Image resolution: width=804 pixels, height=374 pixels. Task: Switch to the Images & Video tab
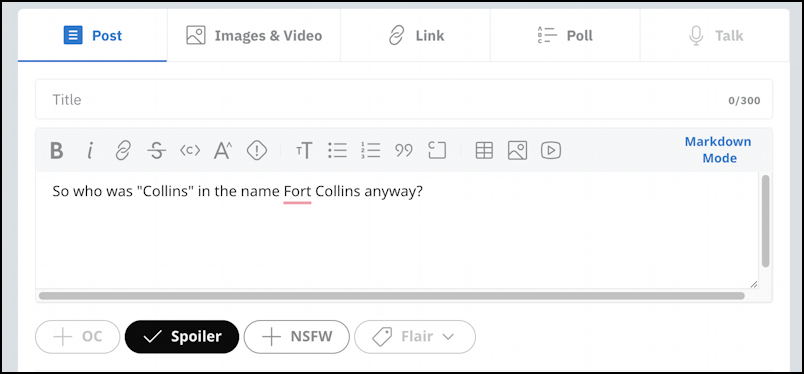(254, 35)
